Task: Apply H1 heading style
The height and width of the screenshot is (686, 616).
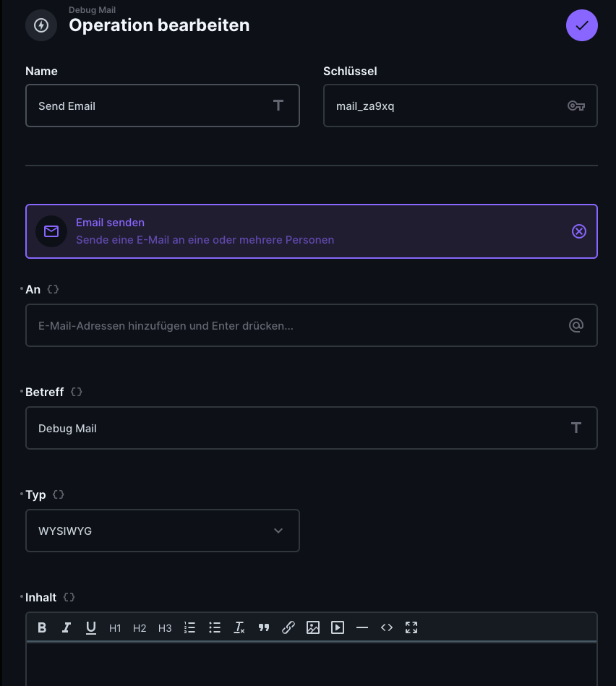Action: 115,628
